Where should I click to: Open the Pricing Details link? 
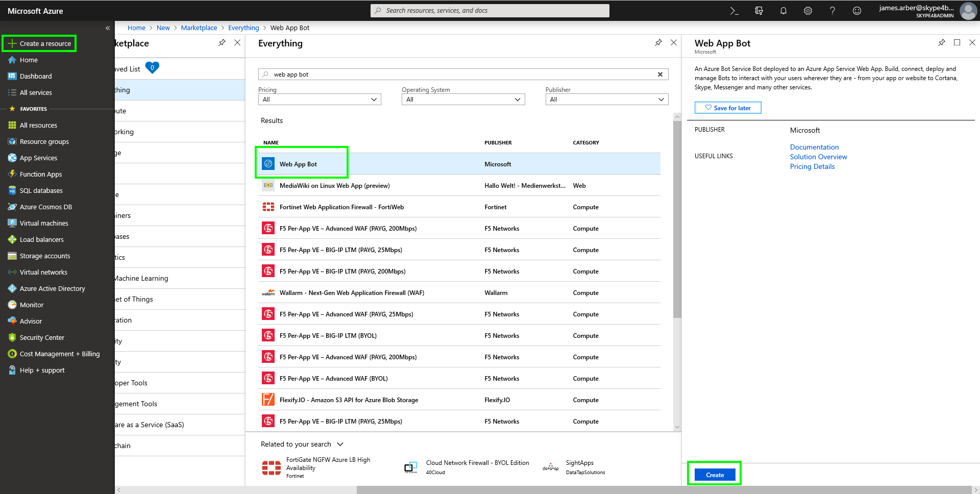pos(812,166)
